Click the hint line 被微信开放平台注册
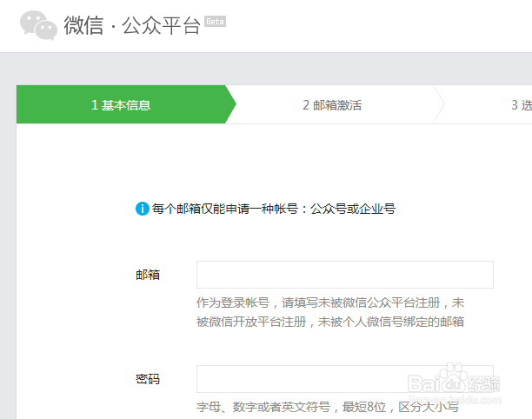 [251, 322]
